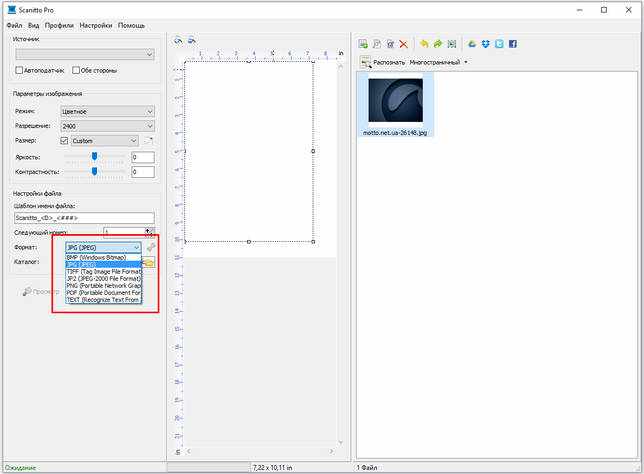Click the '7,22 x 10,11 in' status text
The height and width of the screenshot is (474, 644).
[x=273, y=467]
